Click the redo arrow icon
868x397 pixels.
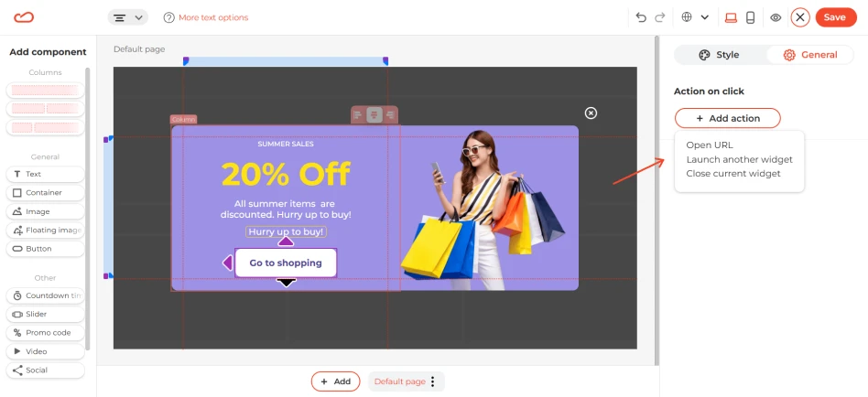659,17
